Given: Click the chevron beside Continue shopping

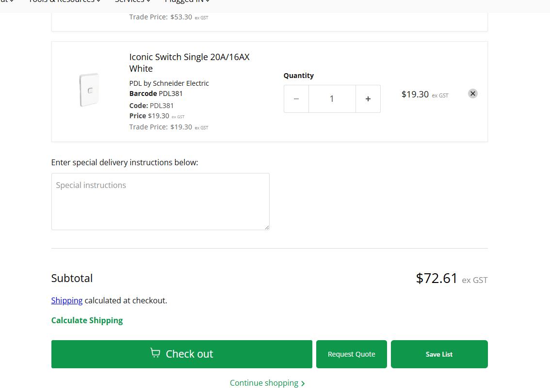Looking at the screenshot, I should pos(303,383).
